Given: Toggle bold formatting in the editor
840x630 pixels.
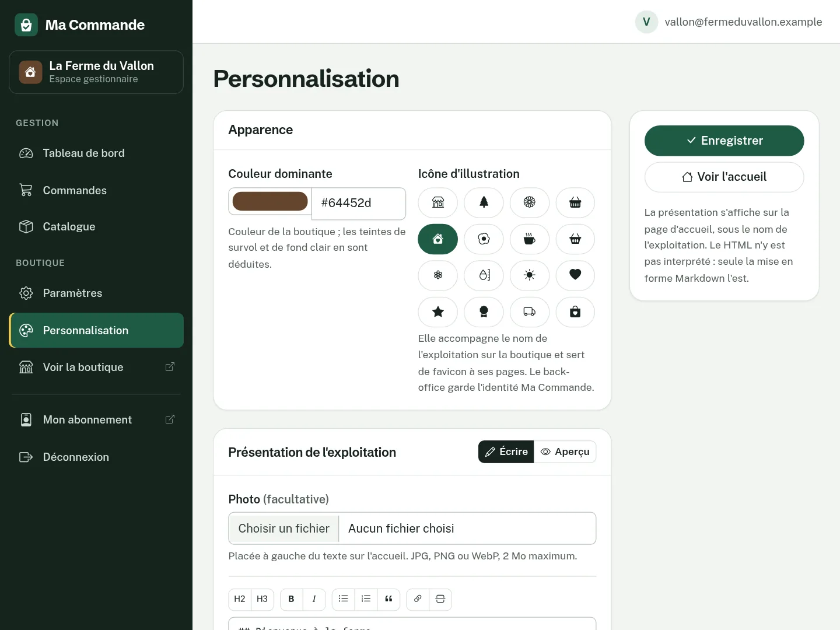Looking at the screenshot, I should point(292,599).
